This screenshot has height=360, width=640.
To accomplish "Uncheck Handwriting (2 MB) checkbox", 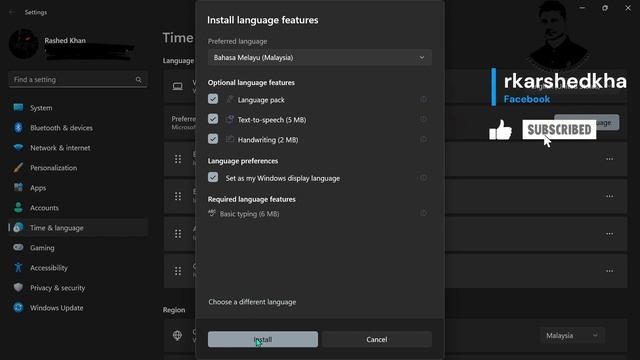I will [x=213, y=139].
